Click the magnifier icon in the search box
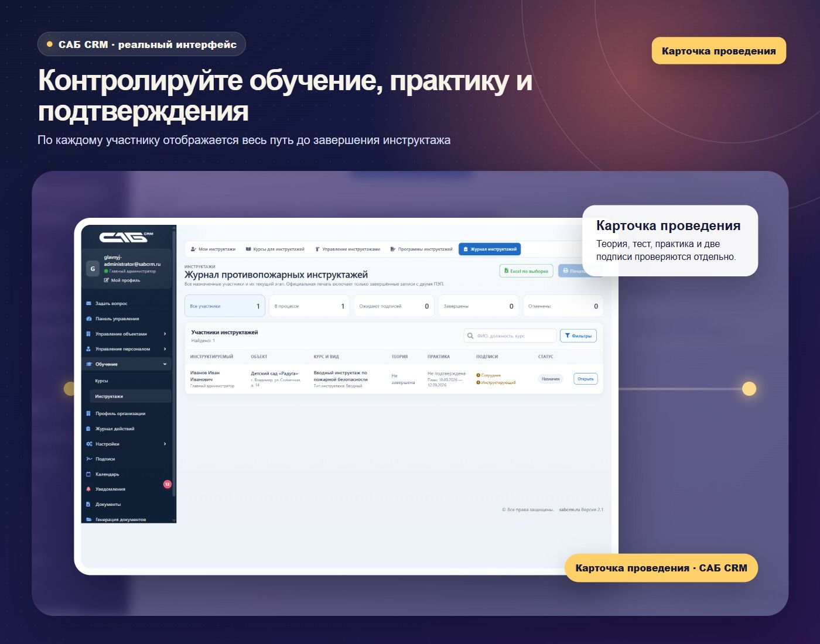 click(x=470, y=335)
